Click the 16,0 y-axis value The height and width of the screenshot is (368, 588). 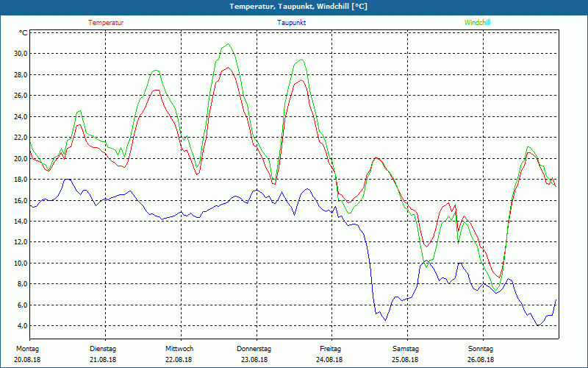click(x=21, y=200)
